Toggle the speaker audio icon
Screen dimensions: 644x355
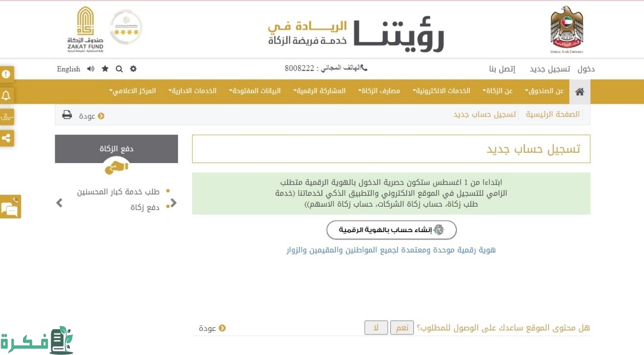click(x=91, y=69)
